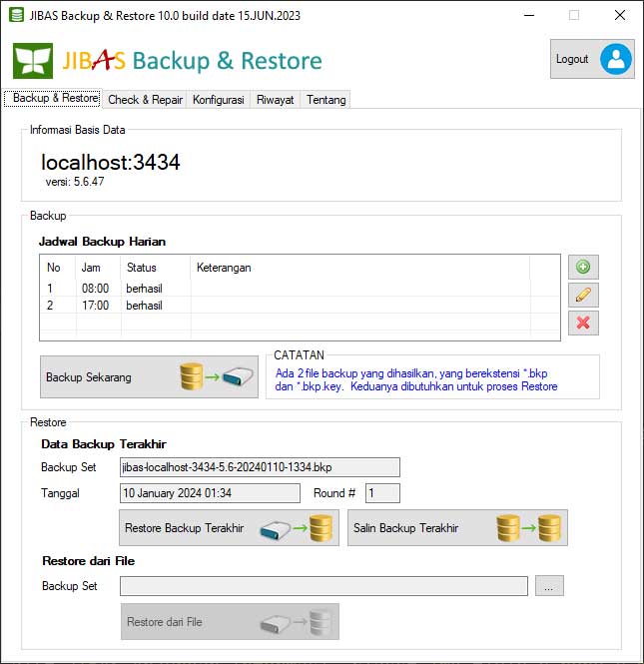Click Salin Backup Terakhir button
Viewport: 644px width, 664px height.
tap(457, 527)
